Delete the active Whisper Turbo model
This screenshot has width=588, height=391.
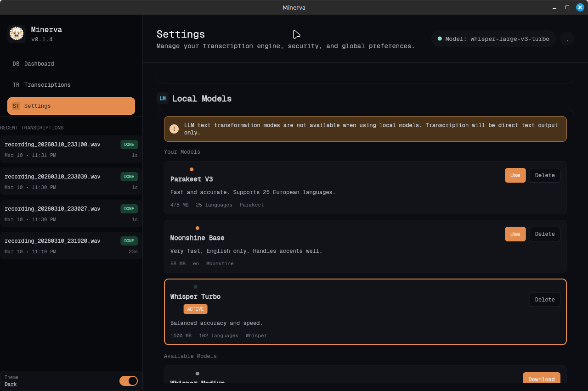tap(545, 299)
